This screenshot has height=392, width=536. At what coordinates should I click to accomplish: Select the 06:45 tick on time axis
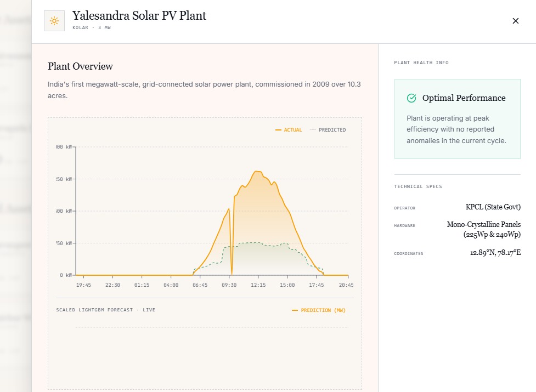tap(200, 285)
